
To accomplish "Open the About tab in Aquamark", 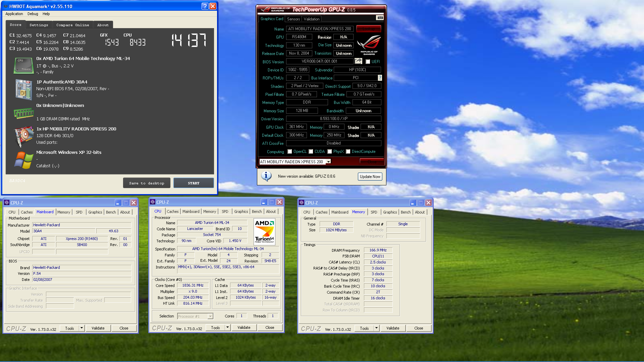I will click(103, 25).
